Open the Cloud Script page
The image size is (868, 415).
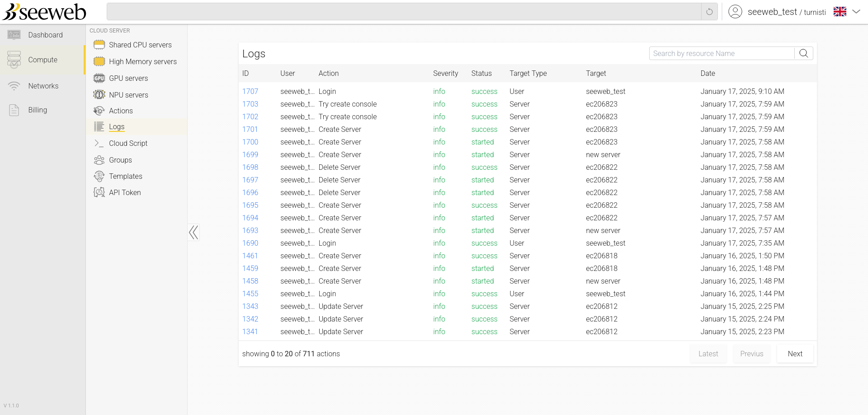click(128, 143)
